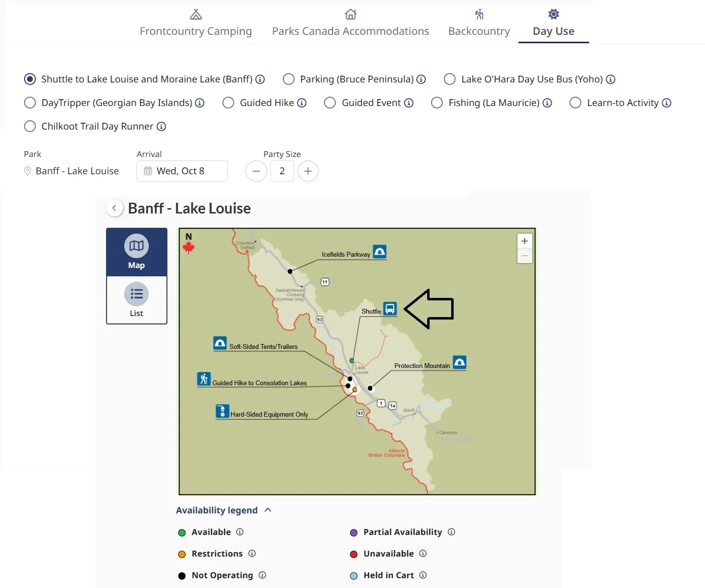Open the Park selector Banff - Lake Louise
The image size is (705, 588).
72,171
